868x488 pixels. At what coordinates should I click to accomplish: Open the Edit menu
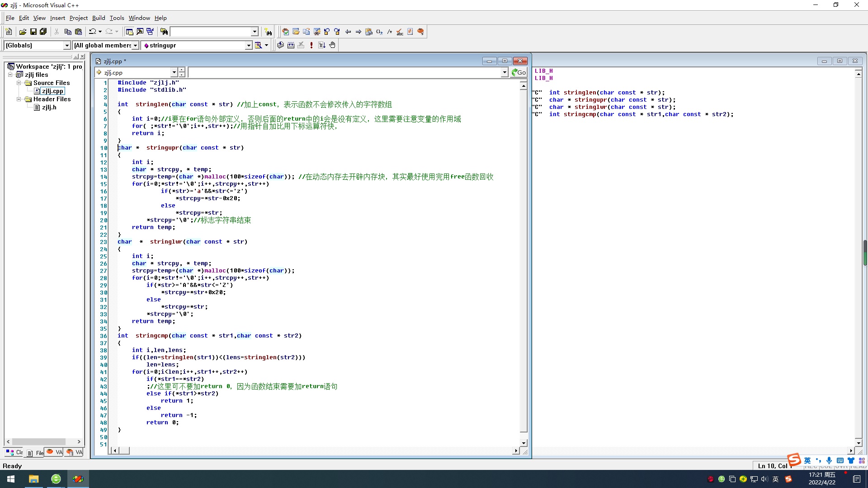[24, 18]
